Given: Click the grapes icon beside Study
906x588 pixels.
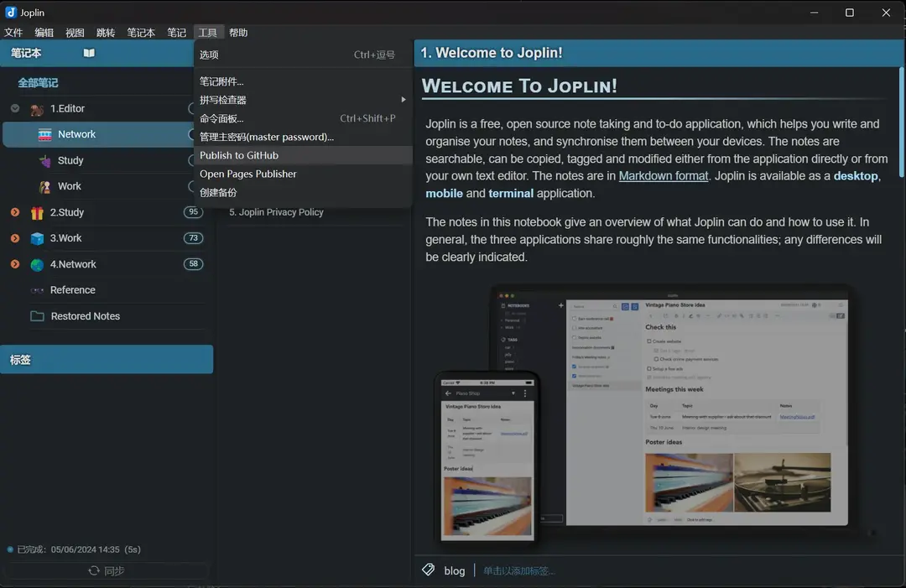Looking at the screenshot, I should pos(46,159).
